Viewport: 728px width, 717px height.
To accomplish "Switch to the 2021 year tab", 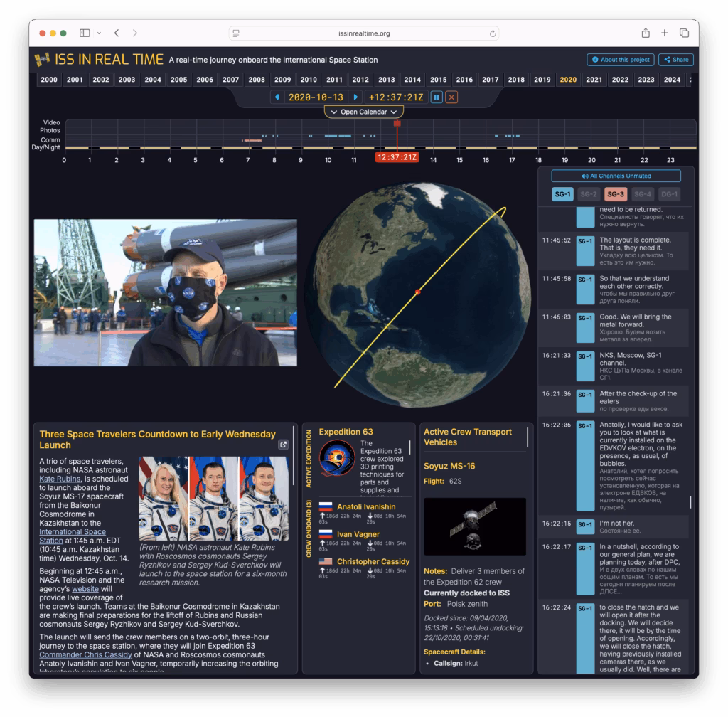I will tap(594, 80).
